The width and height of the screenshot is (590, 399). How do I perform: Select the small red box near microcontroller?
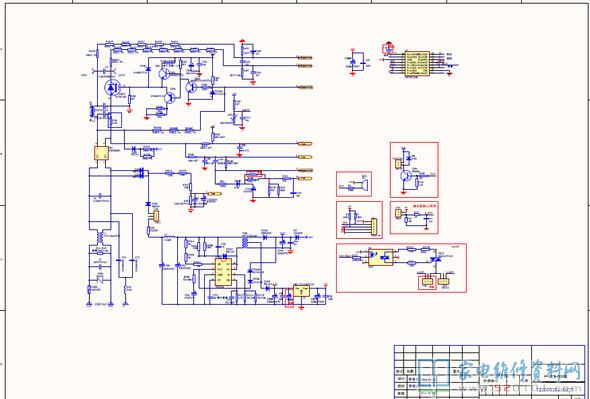point(388,48)
